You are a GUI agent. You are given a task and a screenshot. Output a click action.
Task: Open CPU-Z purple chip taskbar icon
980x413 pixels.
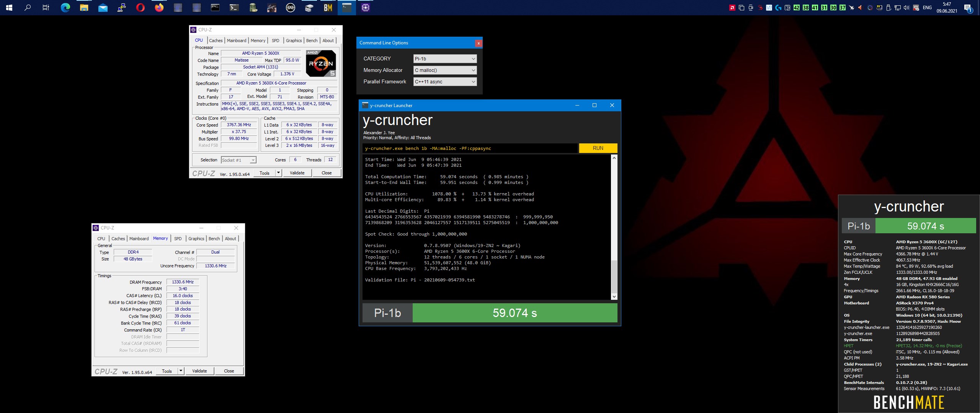pyautogui.click(x=365, y=7)
